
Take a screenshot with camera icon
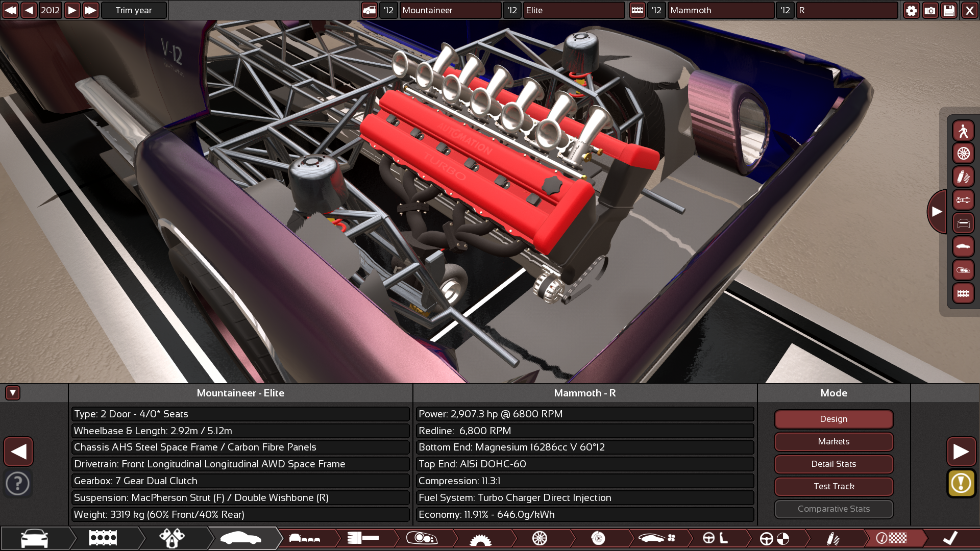(x=930, y=10)
